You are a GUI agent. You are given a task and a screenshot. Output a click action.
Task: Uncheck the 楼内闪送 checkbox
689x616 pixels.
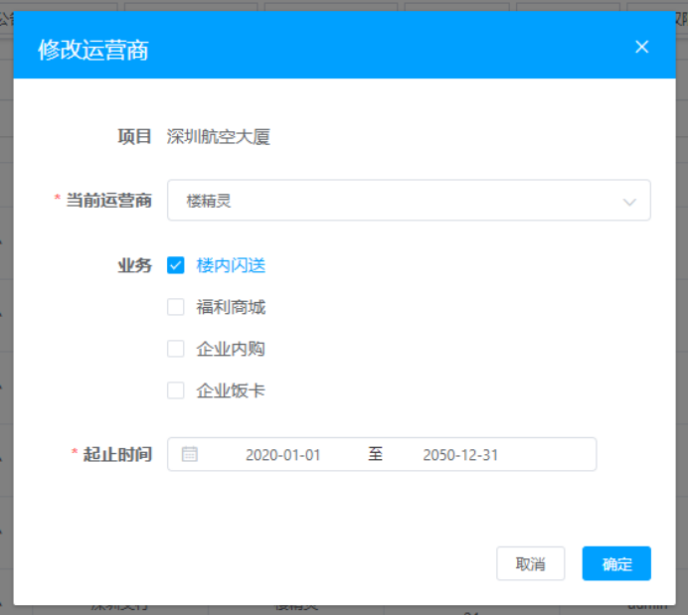(x=176, y=265)
